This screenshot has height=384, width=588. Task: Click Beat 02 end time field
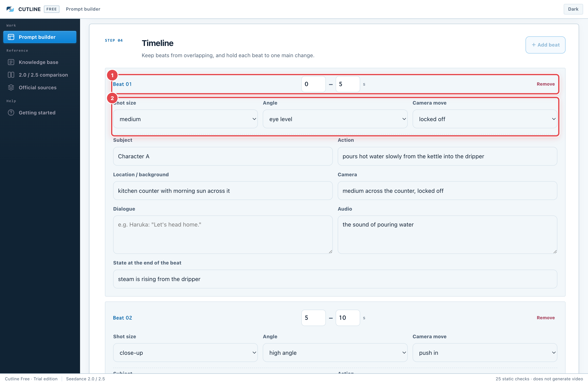pyautogui.click(x=348, y=318)
